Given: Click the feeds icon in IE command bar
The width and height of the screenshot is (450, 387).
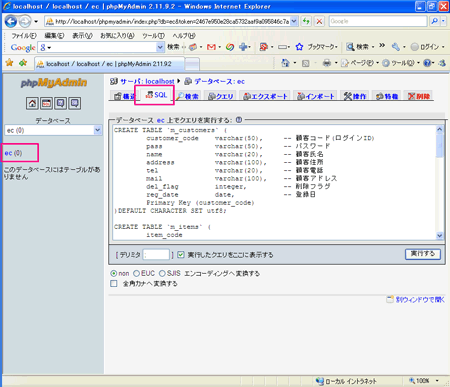Looking at the screenshot, I should coord(305,63).
